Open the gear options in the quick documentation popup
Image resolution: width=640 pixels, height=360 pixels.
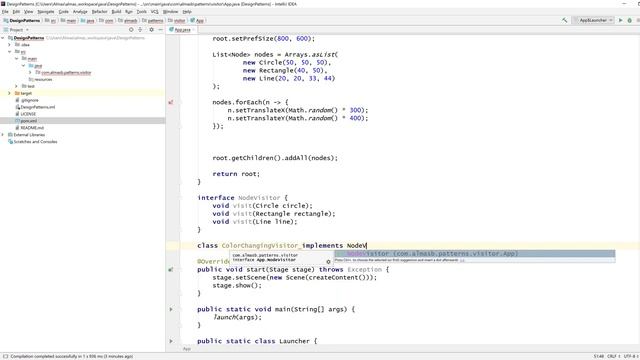coord(328,262)
